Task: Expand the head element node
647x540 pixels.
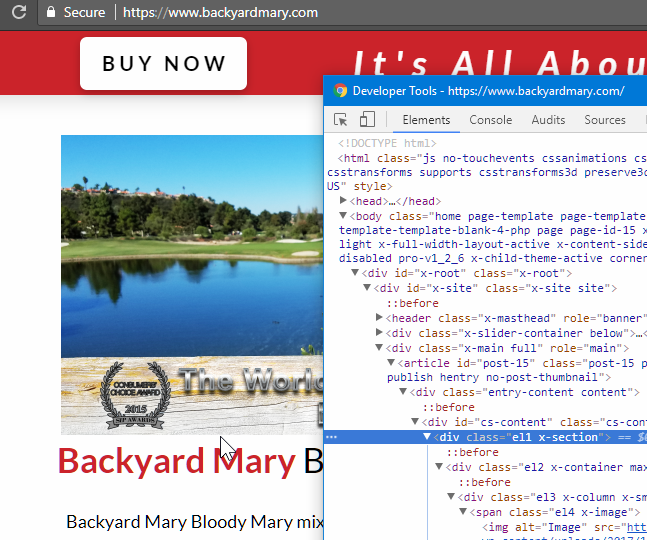Action: pyautogui.click(x=344, y=201)
